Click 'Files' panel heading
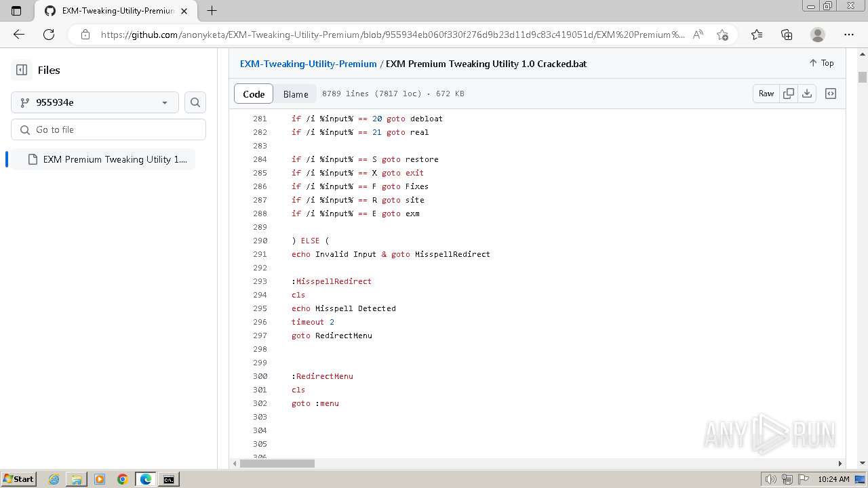The image size is (868, 488). coord(49,70)
